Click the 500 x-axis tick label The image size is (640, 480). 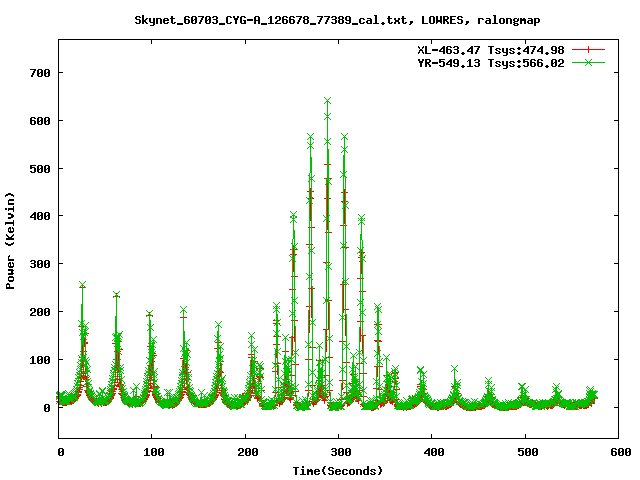pos(527,452)
